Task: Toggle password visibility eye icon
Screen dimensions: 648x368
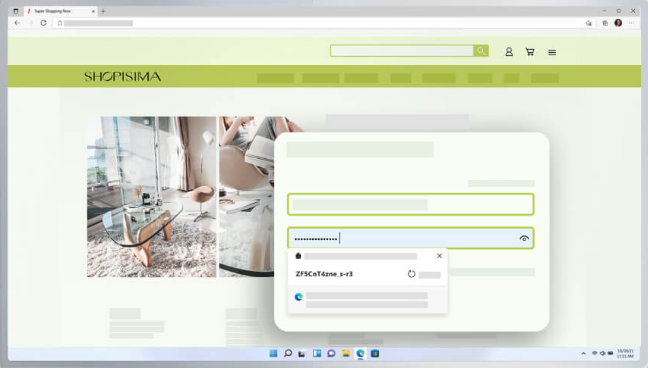Action: coord(524,239)
